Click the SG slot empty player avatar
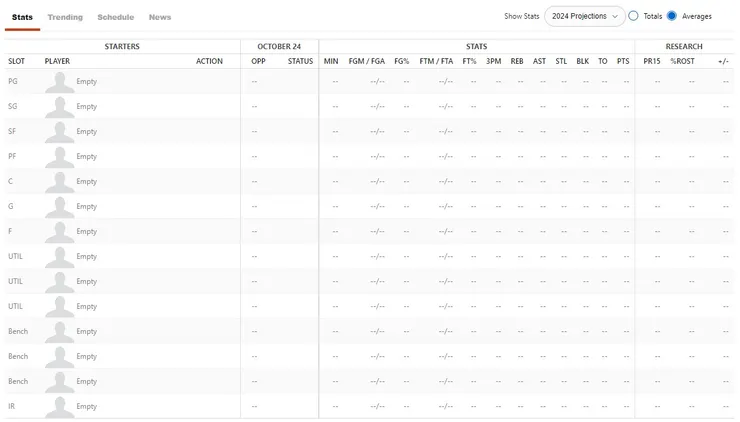This screenshot has width=740, height=422. [x=59, y=107]
